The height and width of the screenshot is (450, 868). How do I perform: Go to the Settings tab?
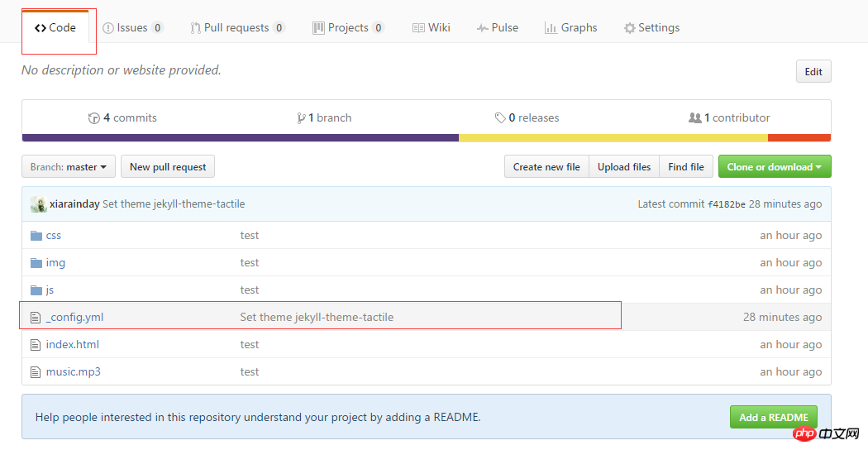(x=651, y=28)
